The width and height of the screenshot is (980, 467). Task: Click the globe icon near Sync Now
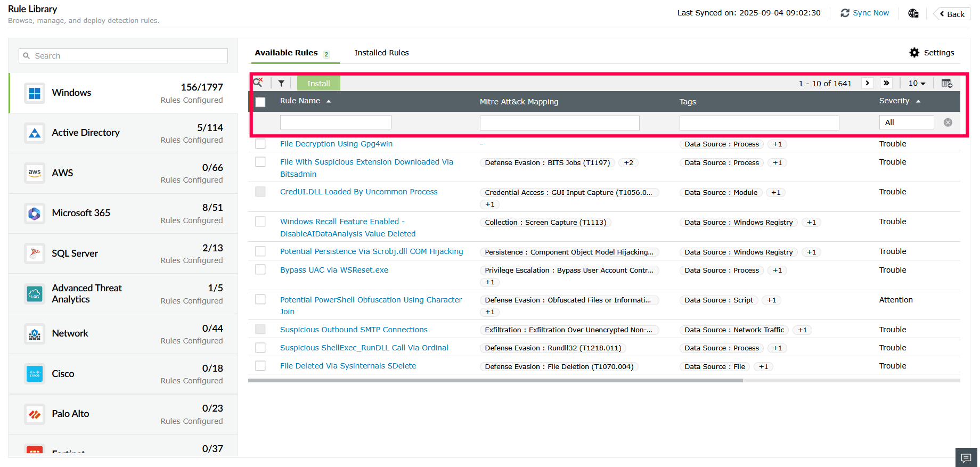(913, 13)
